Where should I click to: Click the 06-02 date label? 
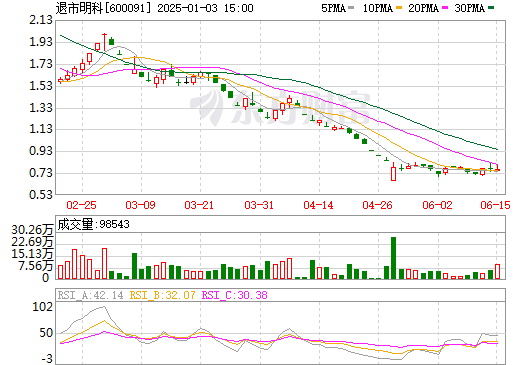(437, 205)
